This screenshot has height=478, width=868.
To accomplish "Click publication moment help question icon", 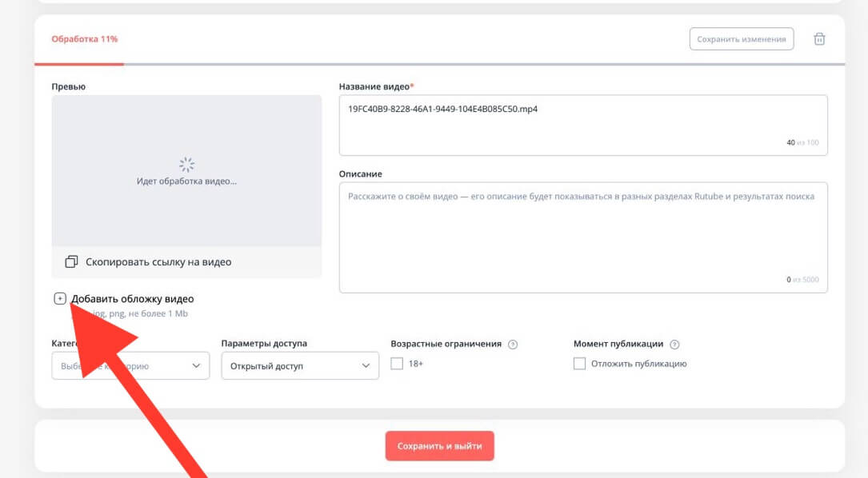I will 674,345.
